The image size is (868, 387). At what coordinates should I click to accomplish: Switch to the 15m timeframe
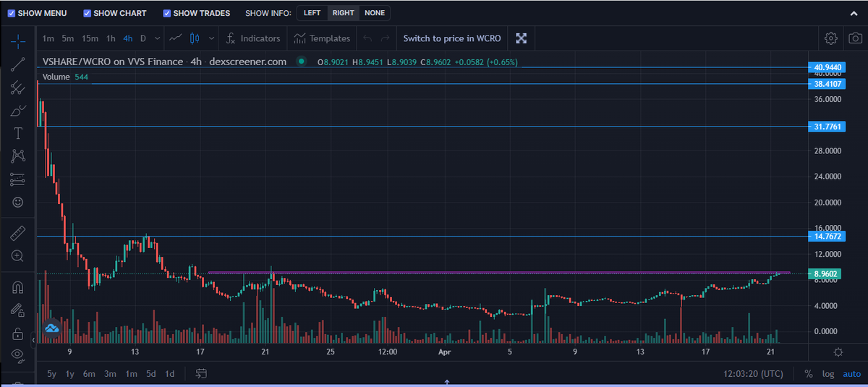90,38
